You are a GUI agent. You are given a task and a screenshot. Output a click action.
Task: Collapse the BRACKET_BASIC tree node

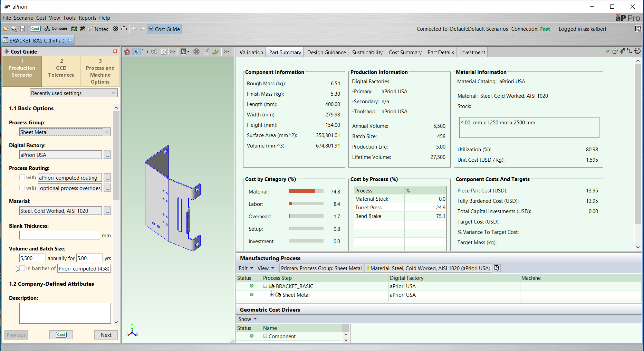point(265,286)
